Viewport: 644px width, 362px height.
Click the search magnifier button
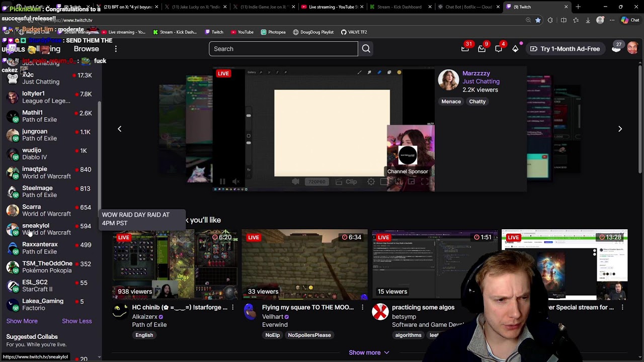point(366,49)
